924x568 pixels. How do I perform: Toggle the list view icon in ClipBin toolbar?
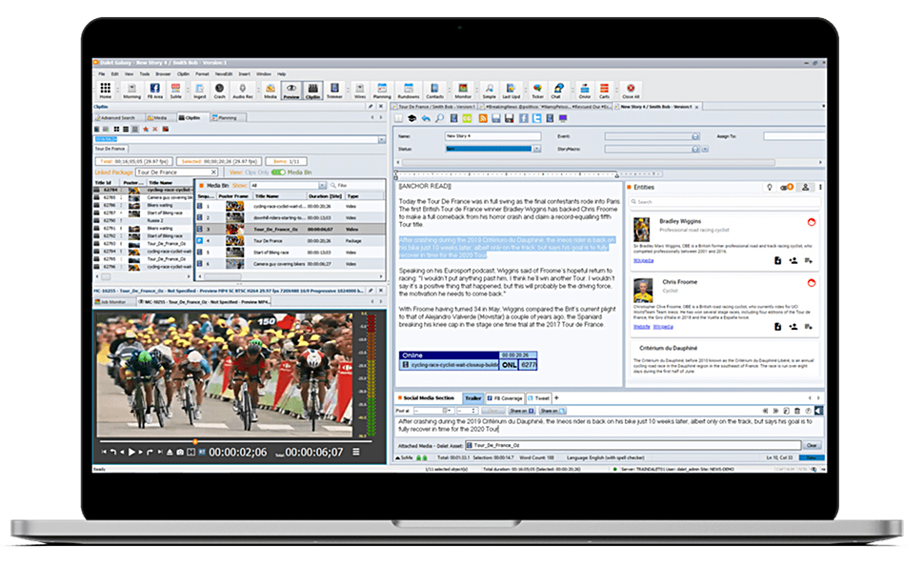(x=126, y=129)
